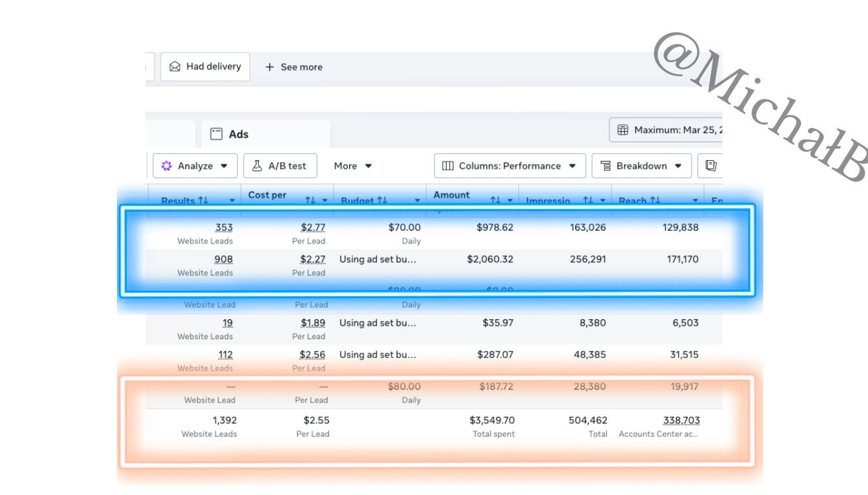Click the A/B test flask button
This screenshot has width=868, height=495.
[x=280, y=166]
